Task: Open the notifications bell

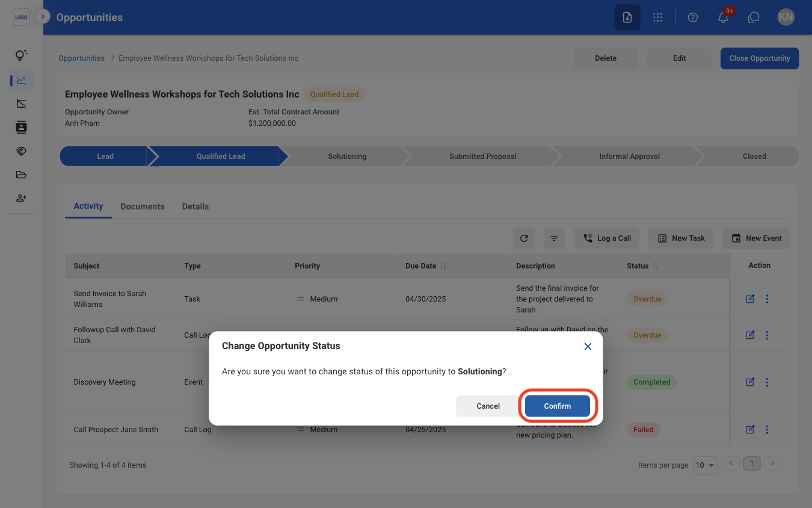Action: click(x=724, y=17)
